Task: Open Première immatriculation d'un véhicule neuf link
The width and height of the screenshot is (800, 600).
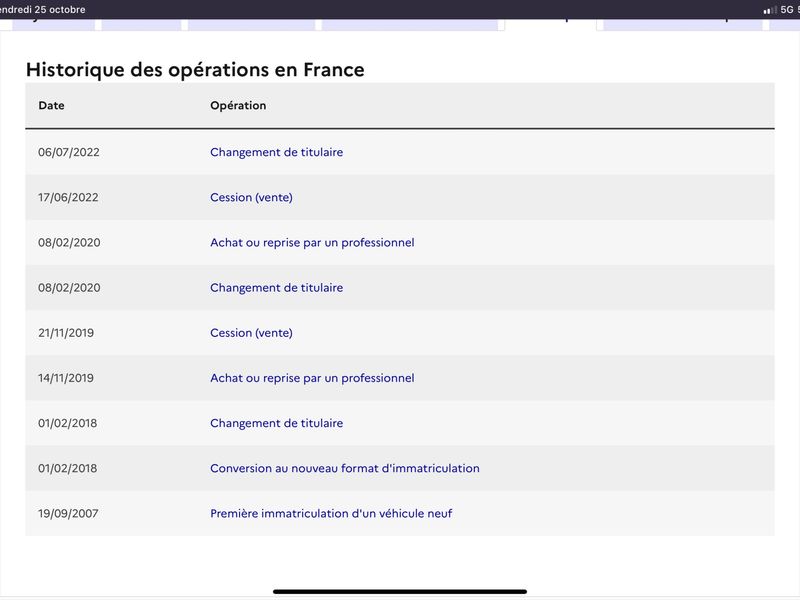Action: pos(331,513)
